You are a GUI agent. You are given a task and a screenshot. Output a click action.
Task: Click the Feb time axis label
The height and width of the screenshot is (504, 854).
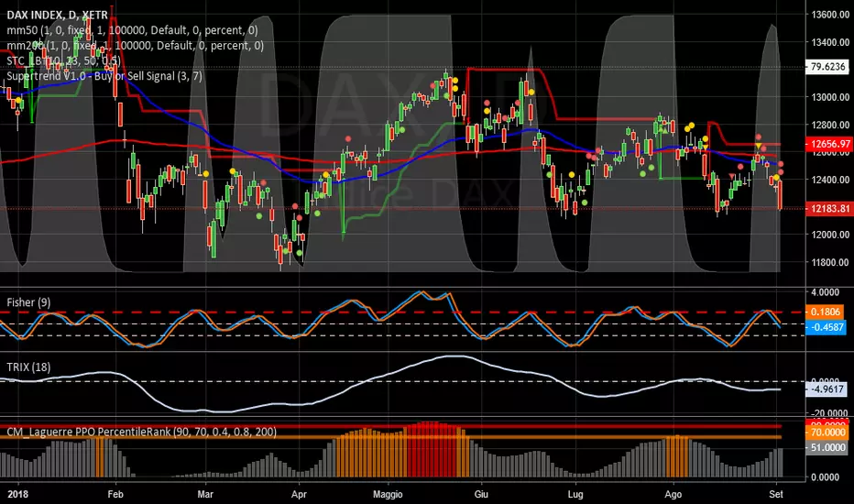pyautogui.click(x=115, y=494)
